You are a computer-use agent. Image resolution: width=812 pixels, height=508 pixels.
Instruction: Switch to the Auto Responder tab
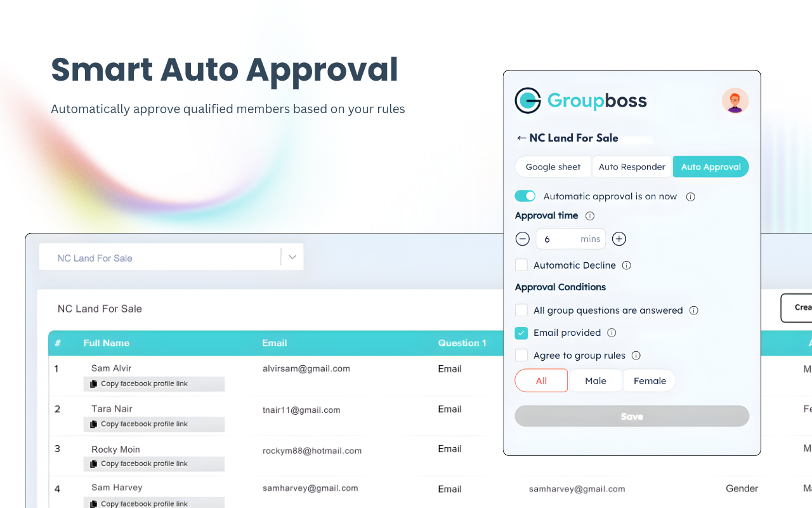[632, 167]
